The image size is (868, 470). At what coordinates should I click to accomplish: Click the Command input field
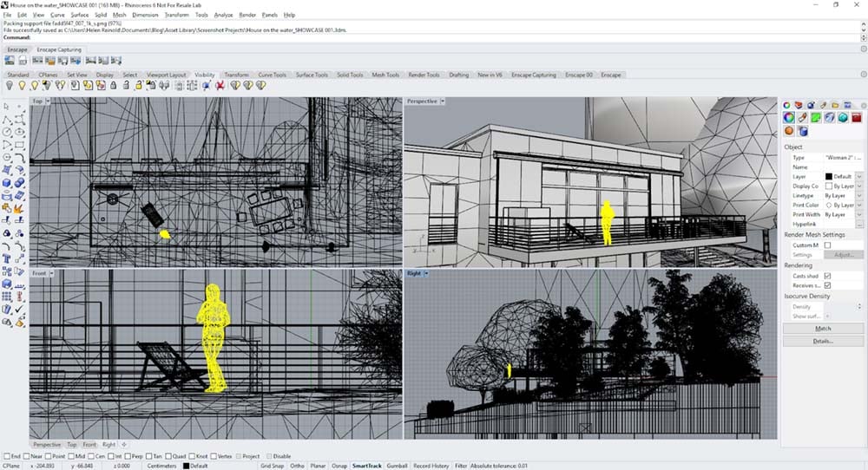(431, 37)
